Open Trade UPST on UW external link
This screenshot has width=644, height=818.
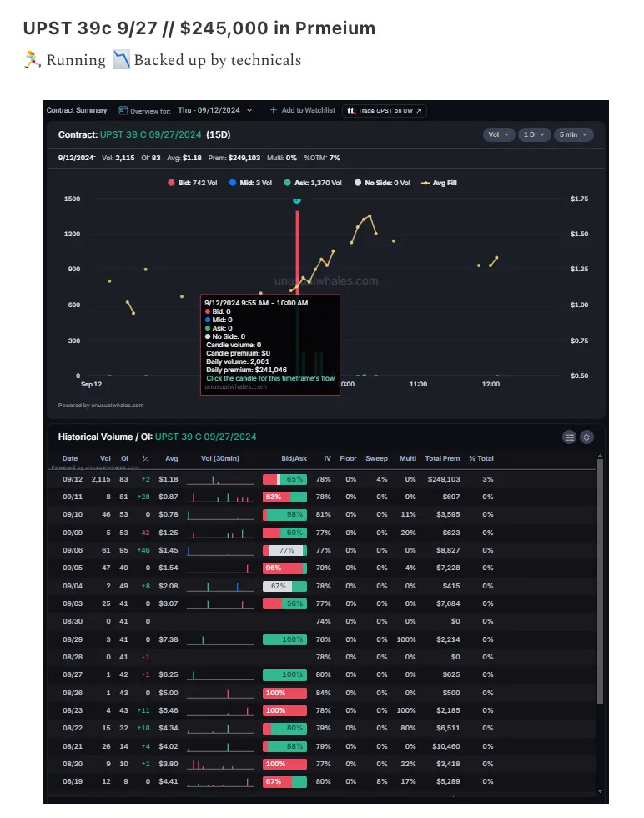click(x=385, y=110)
